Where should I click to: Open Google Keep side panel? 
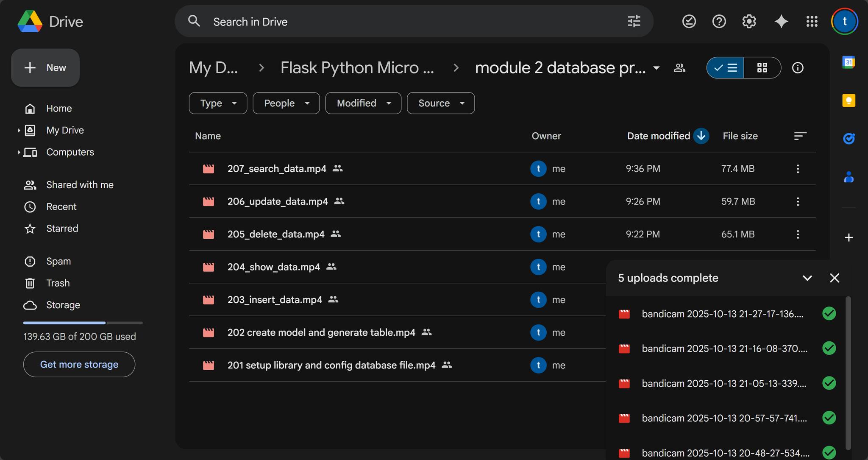click(x=849, y=100)
